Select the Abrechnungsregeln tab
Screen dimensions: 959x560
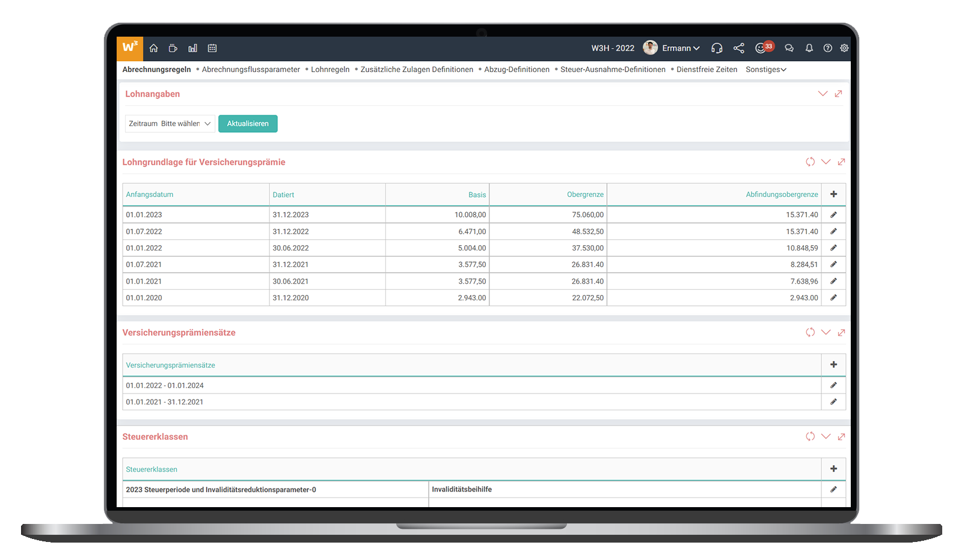[x=156, y=70]
